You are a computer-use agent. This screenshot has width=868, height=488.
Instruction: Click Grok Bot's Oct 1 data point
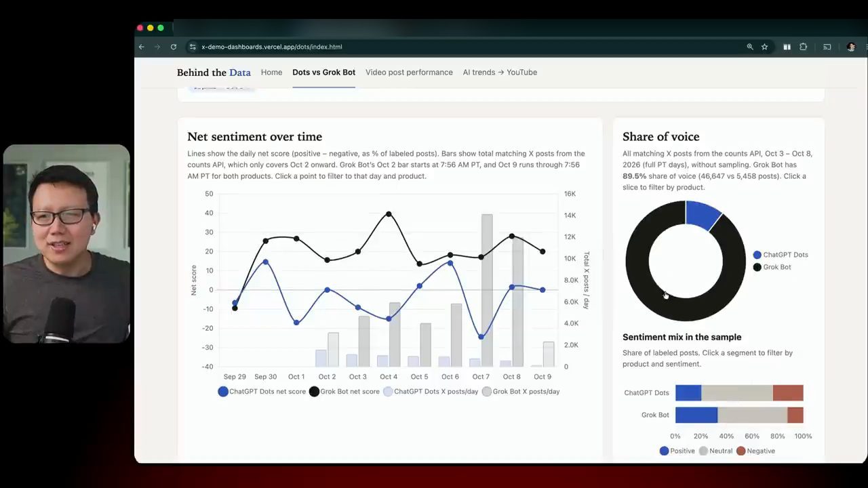click(296, 239)
